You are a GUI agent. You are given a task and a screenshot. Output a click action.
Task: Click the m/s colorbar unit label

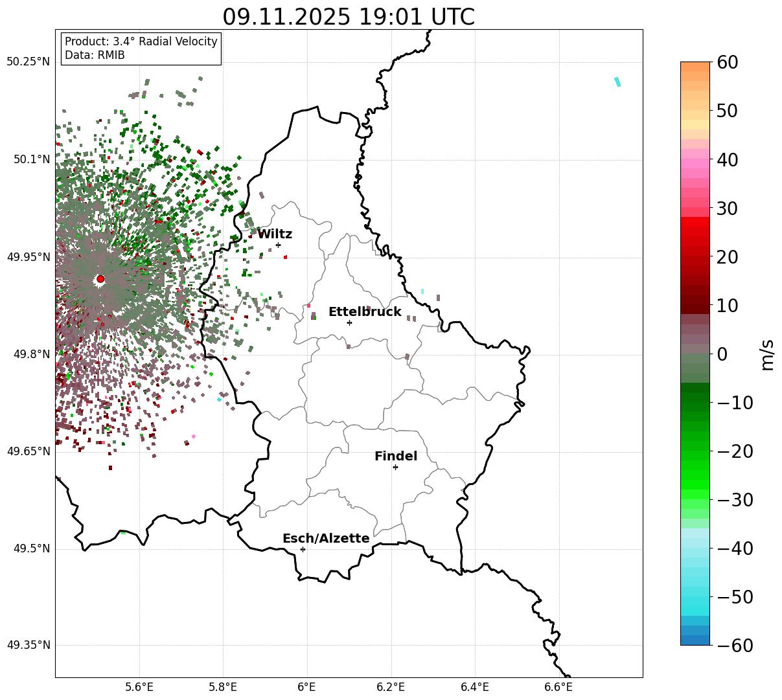pos(768,354)
